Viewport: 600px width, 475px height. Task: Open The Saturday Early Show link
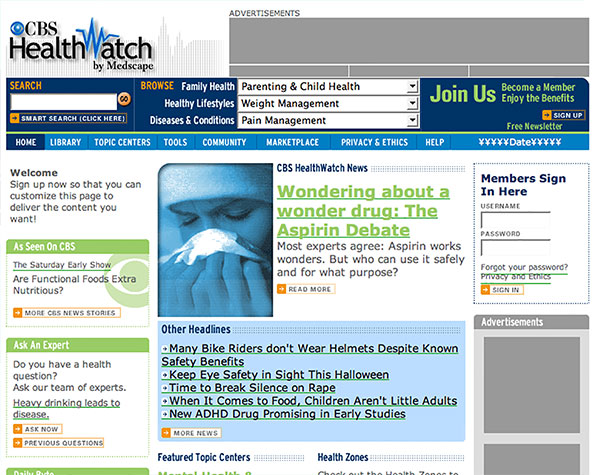[x=62, y=265]
